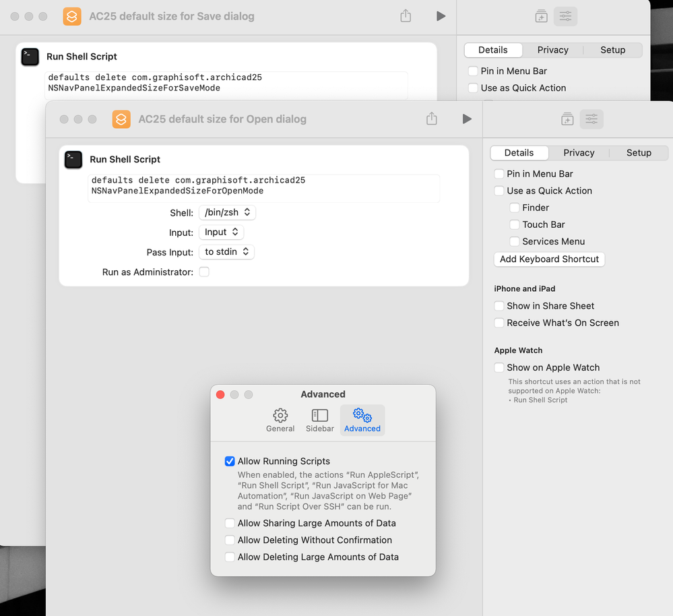This screenshot has width=673, height=616.
Task: Toggle shortcut details sliders in Open dialog window
Action: coord(591,119)
